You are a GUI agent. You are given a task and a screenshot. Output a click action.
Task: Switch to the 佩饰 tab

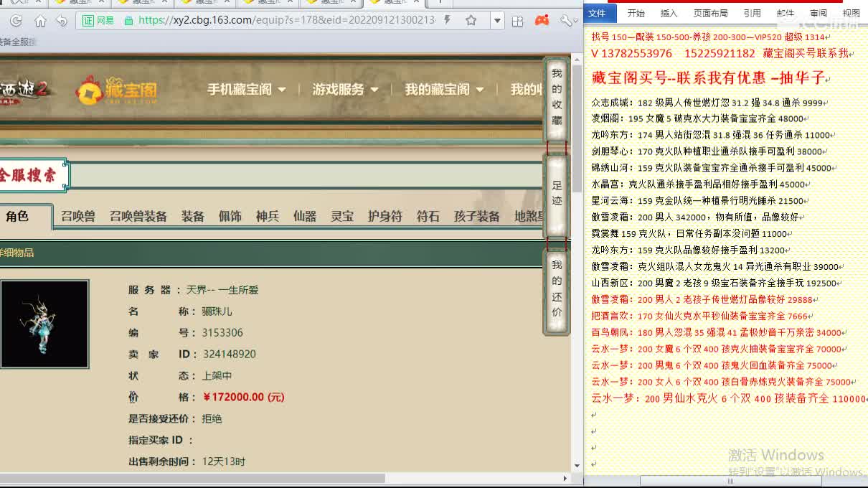(x=230, y=216)
